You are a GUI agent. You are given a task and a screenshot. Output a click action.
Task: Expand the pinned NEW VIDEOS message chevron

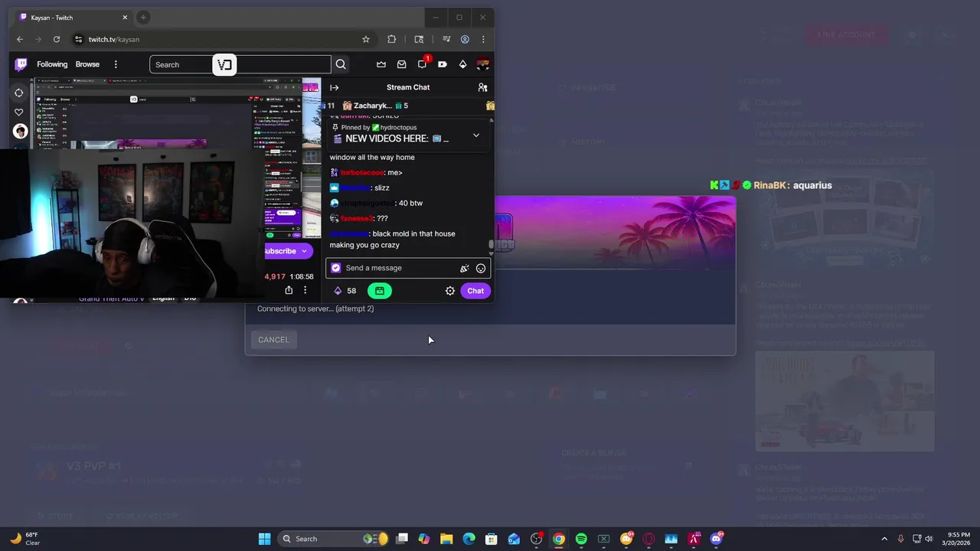pyautogui.click(x=475, y=135)
